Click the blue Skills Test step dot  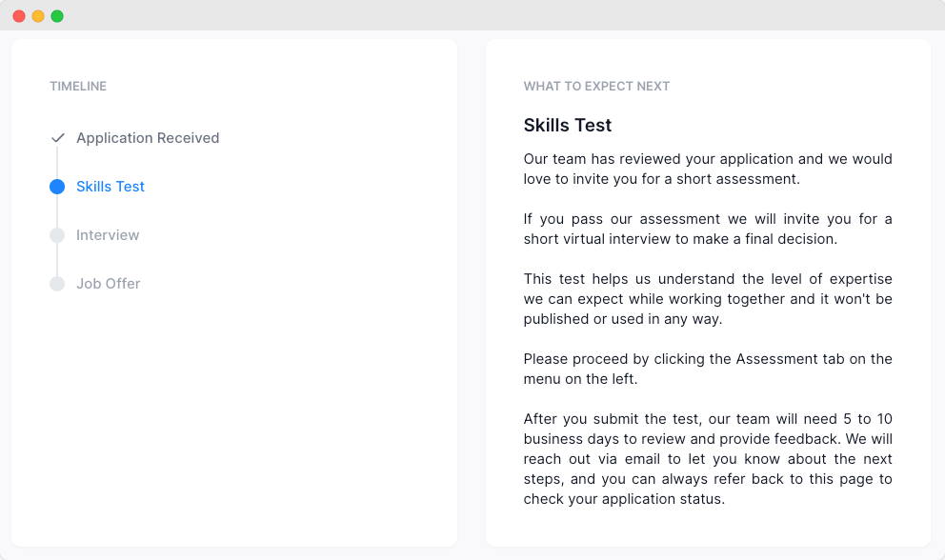57,187
